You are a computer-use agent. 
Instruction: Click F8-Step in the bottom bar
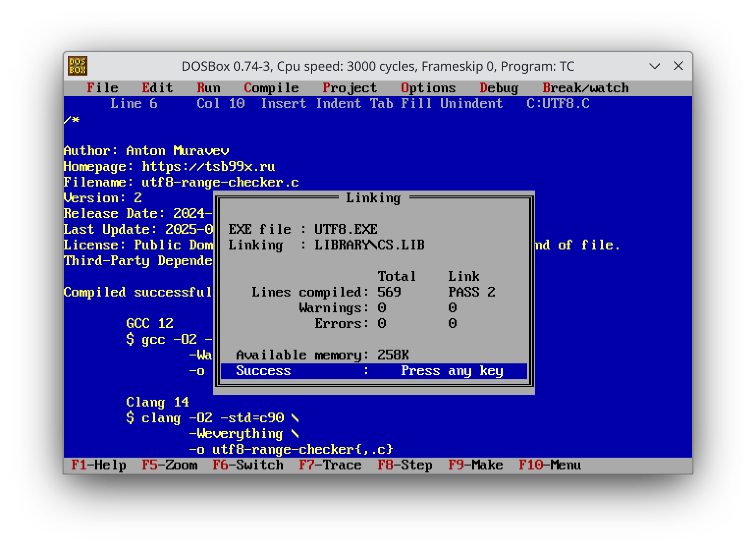(405, 465)
